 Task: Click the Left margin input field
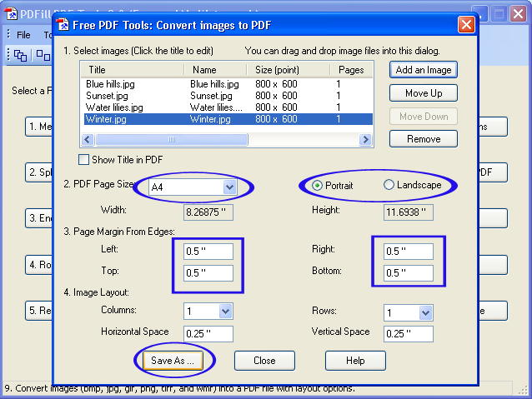pyautogui.click(x=208, y=252)
